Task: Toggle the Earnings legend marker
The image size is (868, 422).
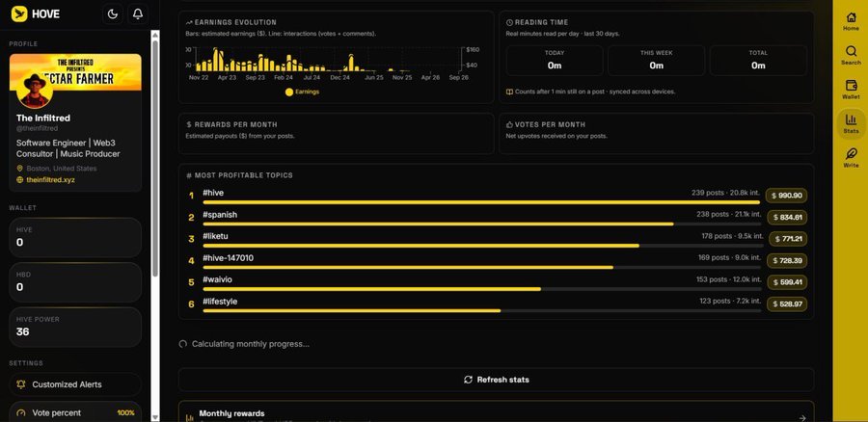Action: [x=289, y=92]
